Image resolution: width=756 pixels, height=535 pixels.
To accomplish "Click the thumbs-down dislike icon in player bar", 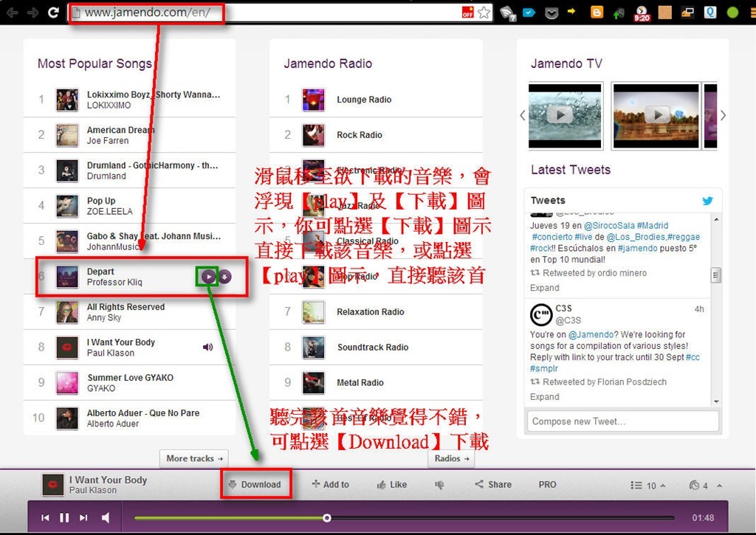I will coord(439,485).
